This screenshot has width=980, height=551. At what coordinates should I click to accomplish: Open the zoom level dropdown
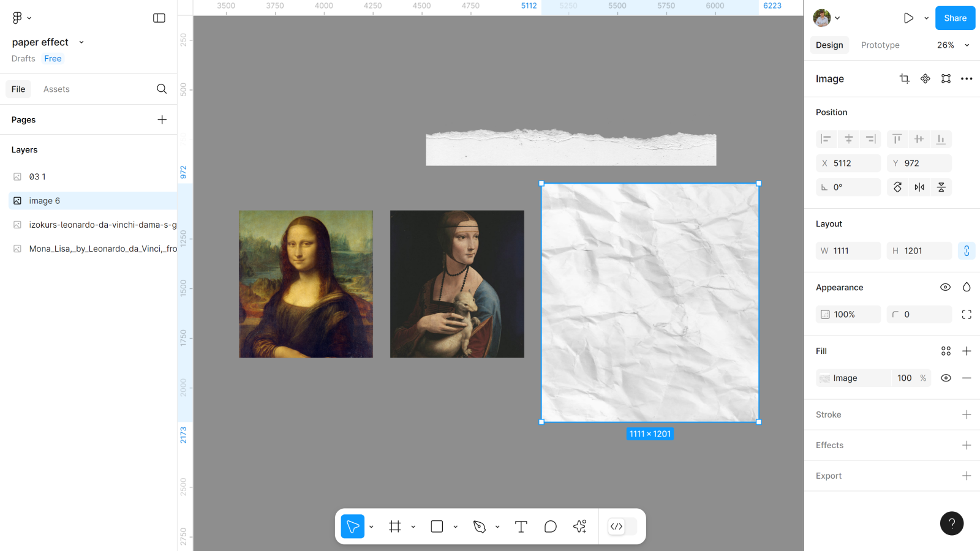[x=953, y=45]
